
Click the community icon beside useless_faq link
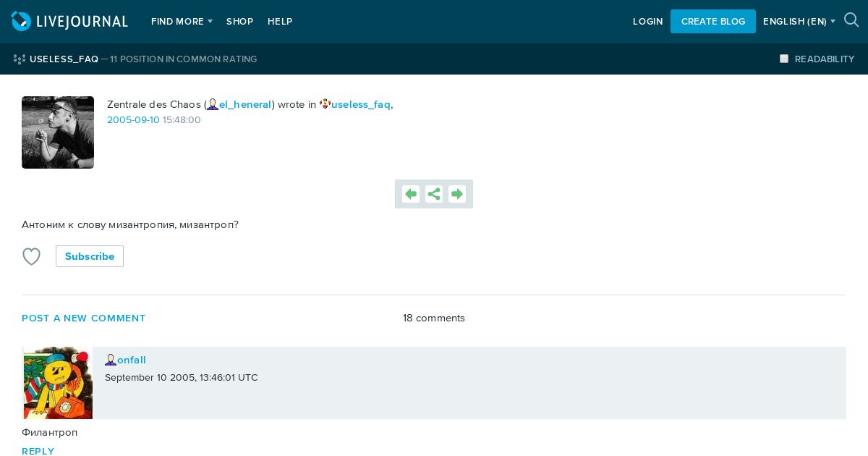point(325,104)
